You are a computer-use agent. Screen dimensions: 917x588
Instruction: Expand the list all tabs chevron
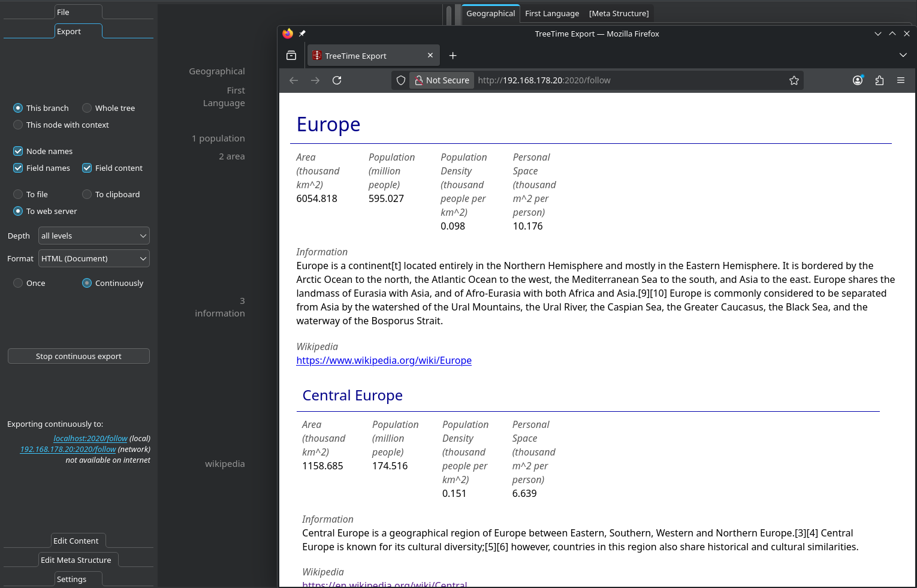(x=903, y=55)
